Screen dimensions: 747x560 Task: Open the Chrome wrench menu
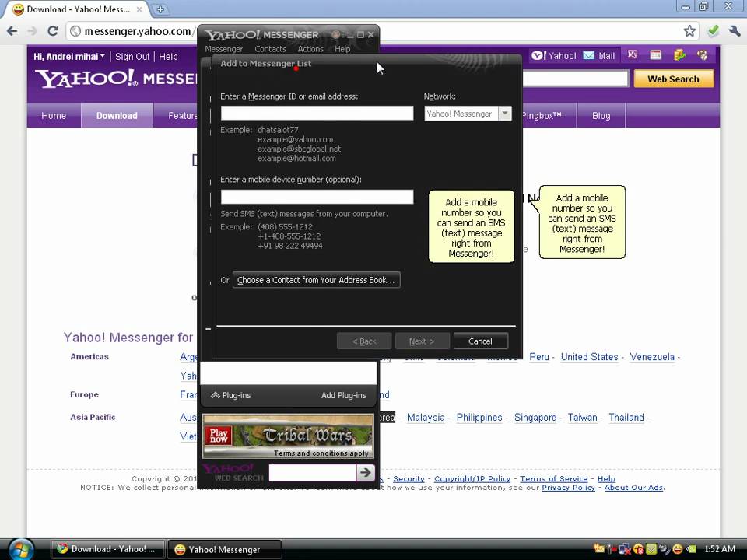point(735,31)
